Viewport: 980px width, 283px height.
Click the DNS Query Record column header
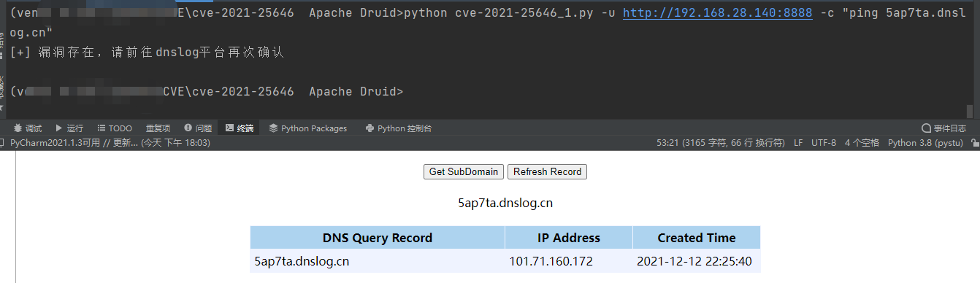[x=378, y=238]
